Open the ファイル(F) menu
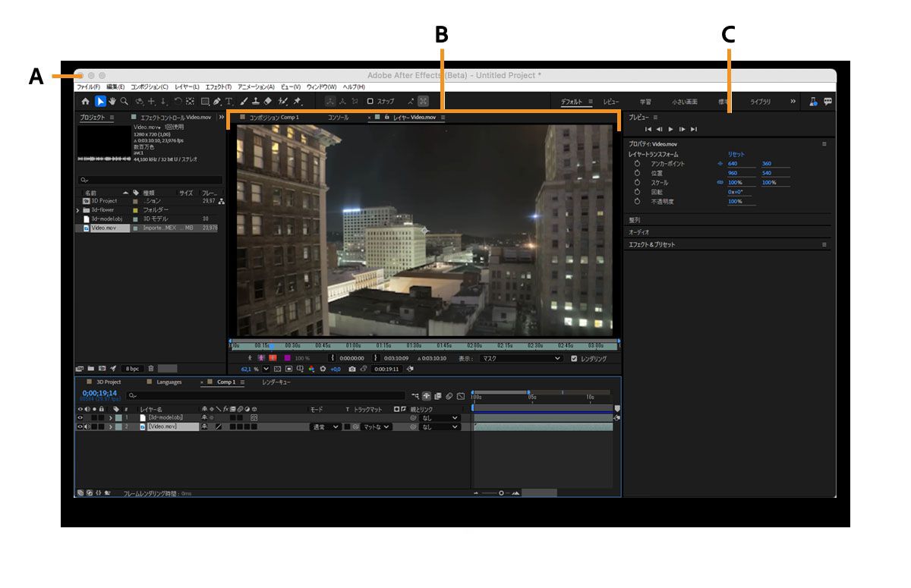The width and height of the screenshot is (911, 588). tap(88, 86)
